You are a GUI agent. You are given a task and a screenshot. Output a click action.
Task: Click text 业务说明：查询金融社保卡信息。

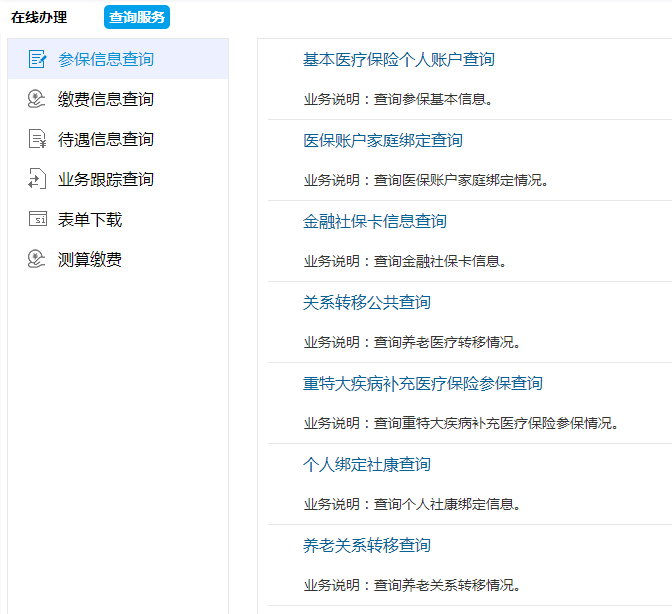pos(405,261)
